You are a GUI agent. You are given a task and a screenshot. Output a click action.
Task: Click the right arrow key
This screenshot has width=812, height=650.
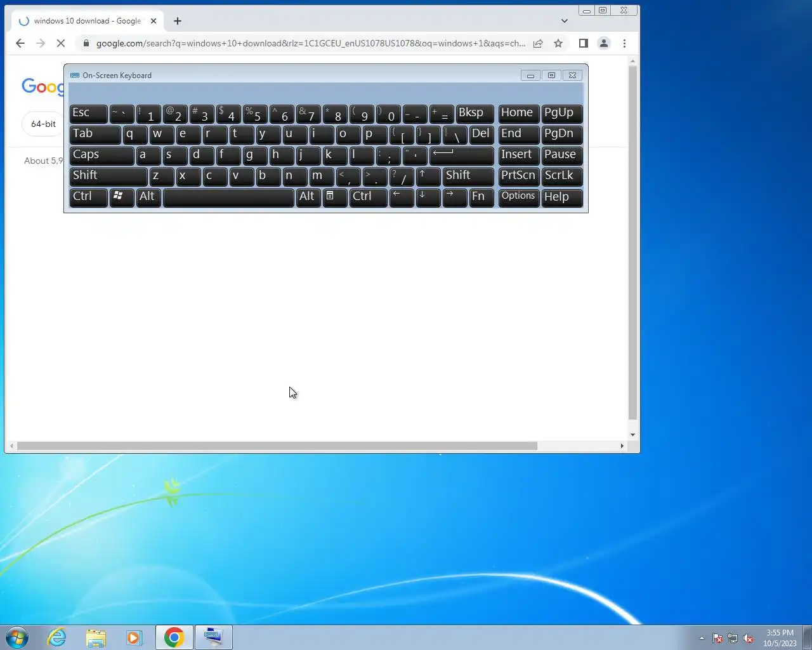coord(455,197)
